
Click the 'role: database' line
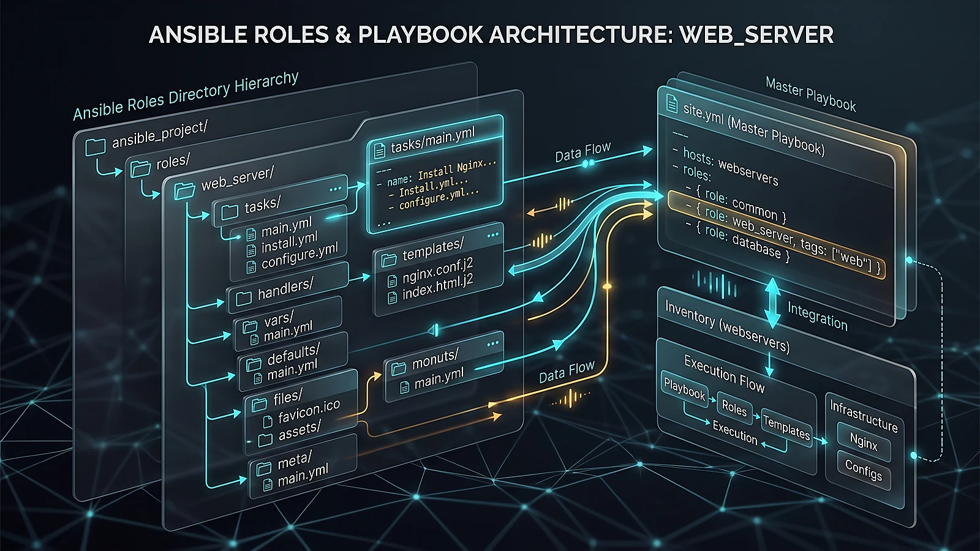point(737,241)
